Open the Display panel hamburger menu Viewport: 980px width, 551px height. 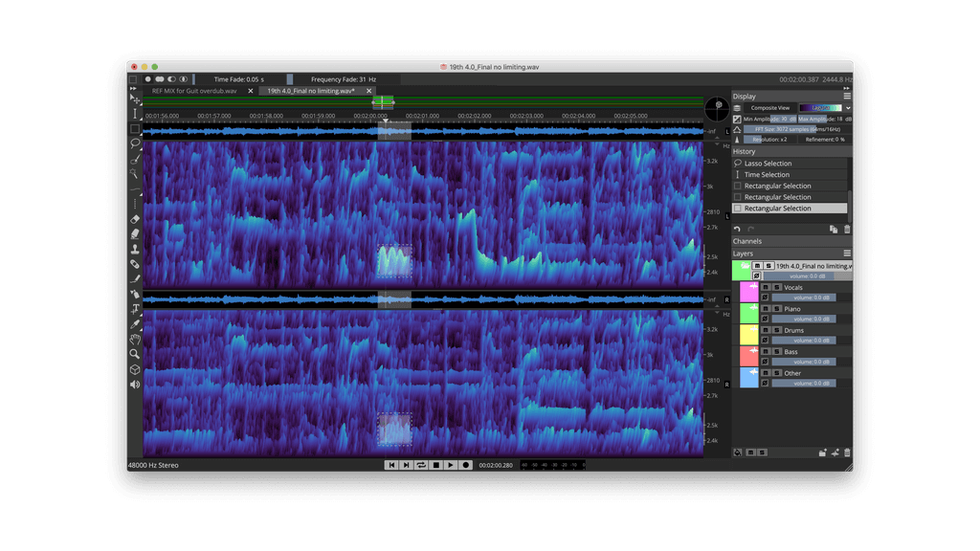(x=847, y=95)
